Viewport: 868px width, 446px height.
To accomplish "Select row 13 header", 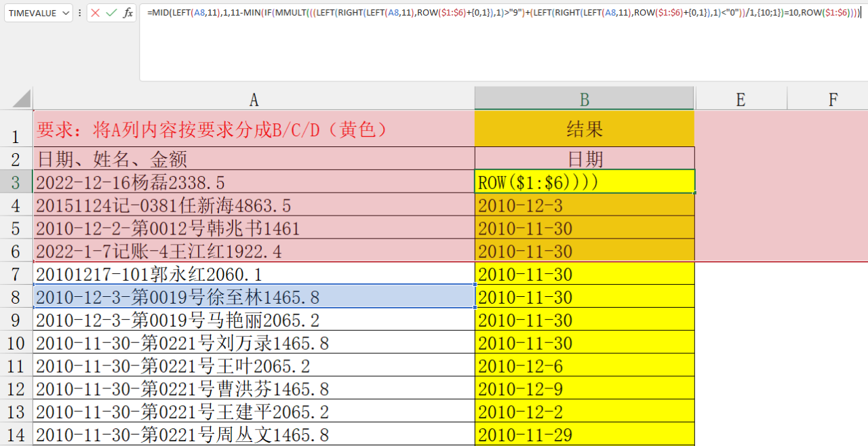I will (x=16, y=412).
